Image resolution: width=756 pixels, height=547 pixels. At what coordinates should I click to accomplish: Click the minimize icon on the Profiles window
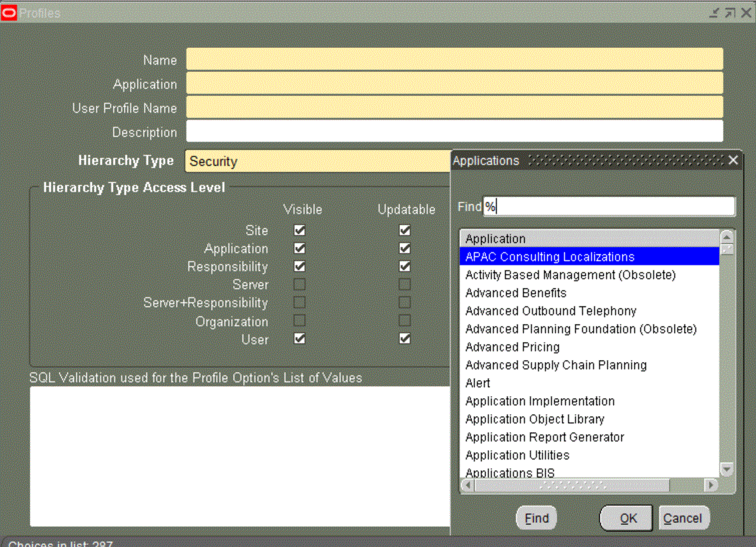(715, 12)
